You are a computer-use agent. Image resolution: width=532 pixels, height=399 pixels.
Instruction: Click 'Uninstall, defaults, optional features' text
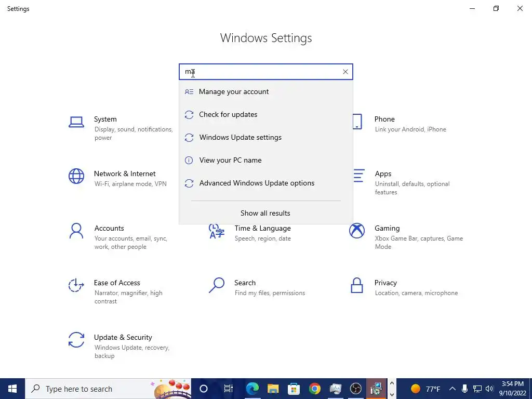click(x=412, y=188)
